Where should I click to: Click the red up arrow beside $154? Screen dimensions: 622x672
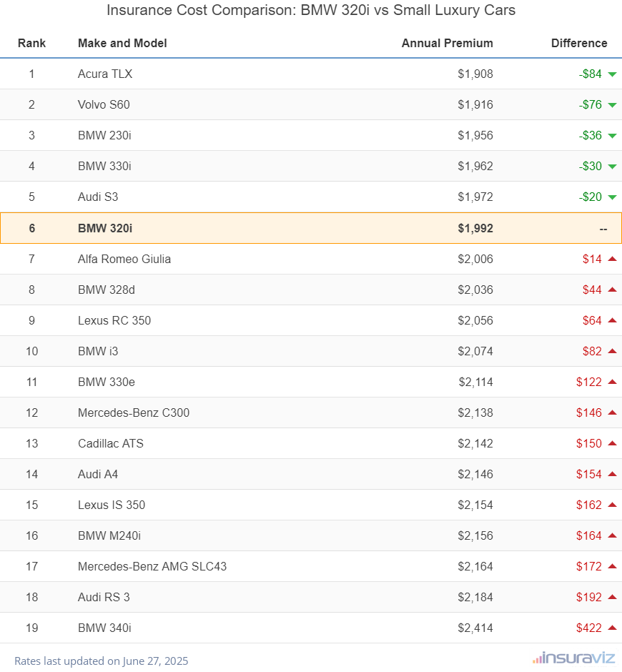click(612, 473)
